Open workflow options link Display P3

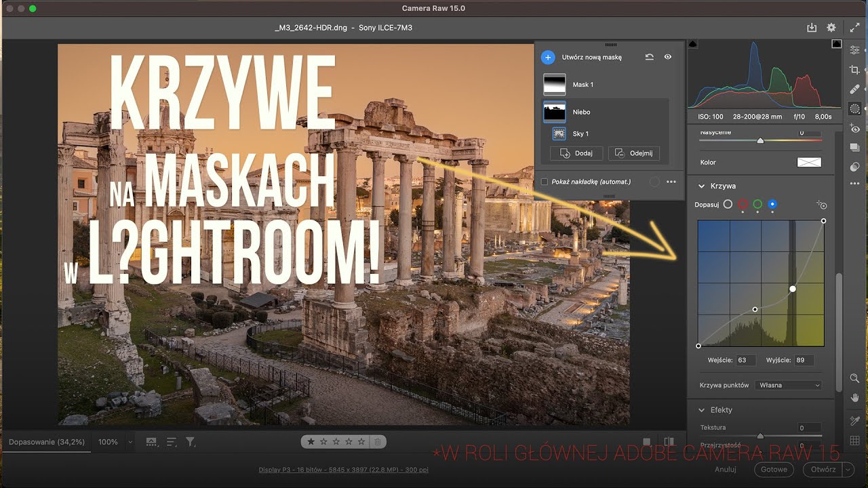343,470
